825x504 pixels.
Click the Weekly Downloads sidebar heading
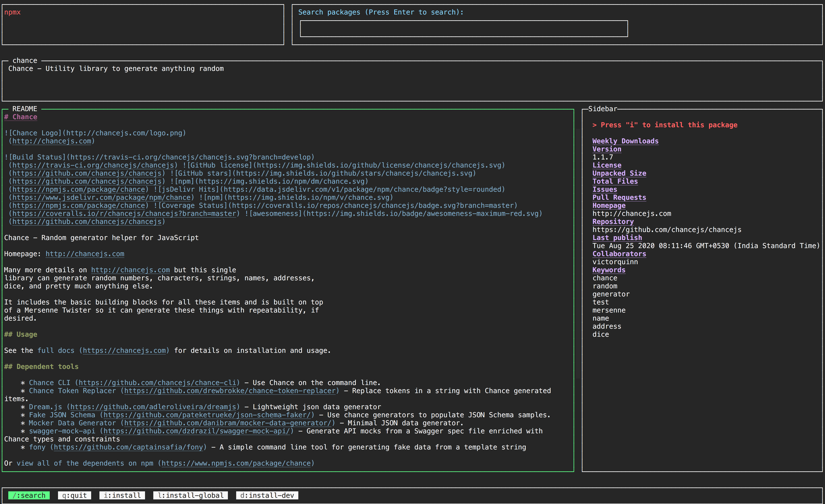click(625, 141)
